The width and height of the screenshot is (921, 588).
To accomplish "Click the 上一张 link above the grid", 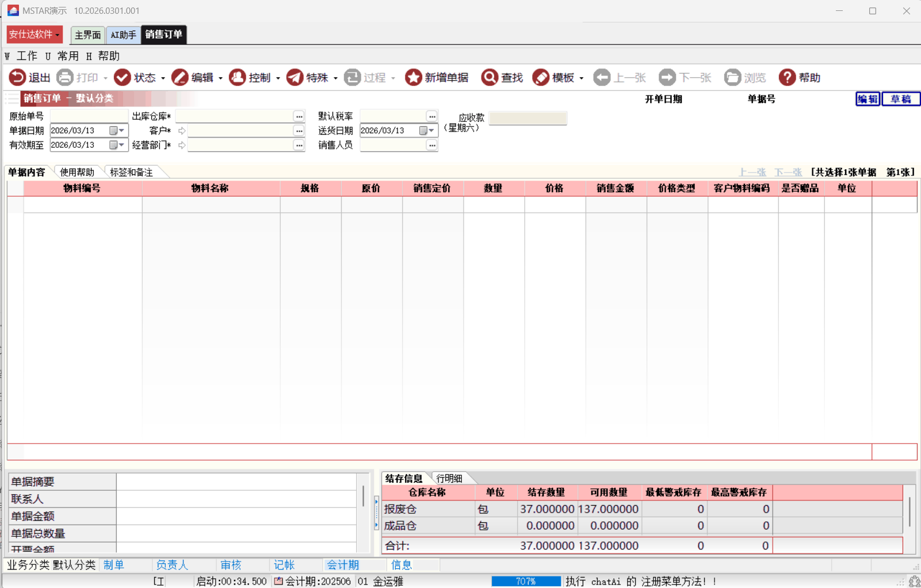I will tap(752, 172).
